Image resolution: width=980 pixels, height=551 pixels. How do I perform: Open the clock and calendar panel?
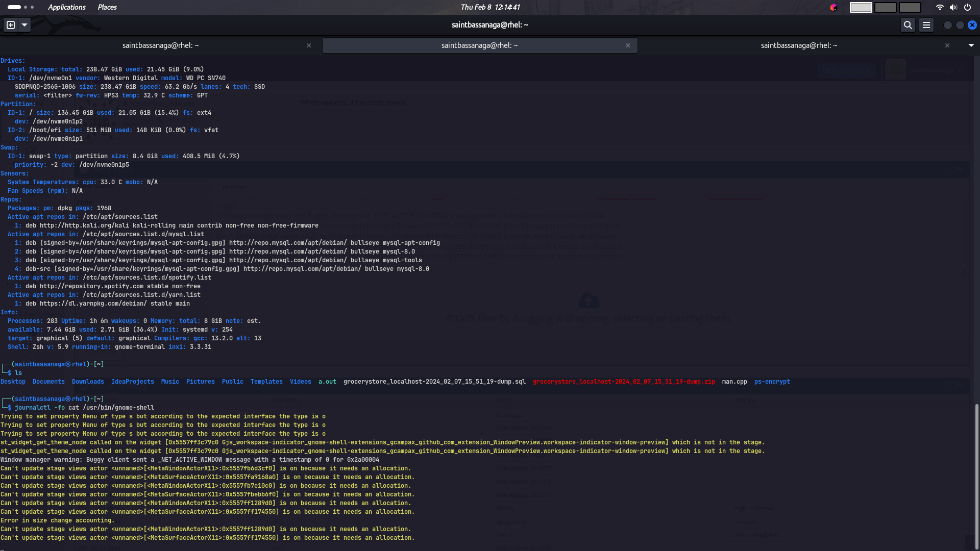pos(490,7)
